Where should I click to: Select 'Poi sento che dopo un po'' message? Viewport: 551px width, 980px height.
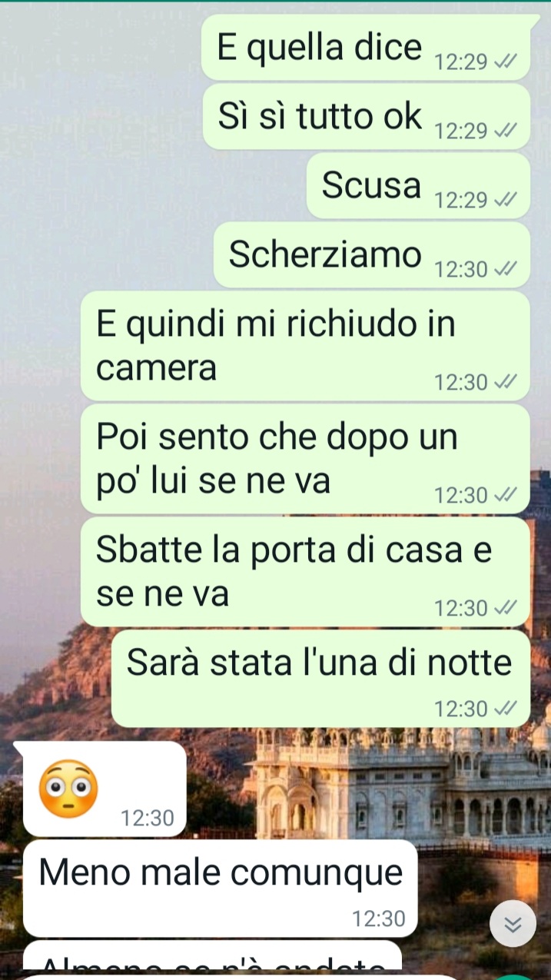click(305, 459)
